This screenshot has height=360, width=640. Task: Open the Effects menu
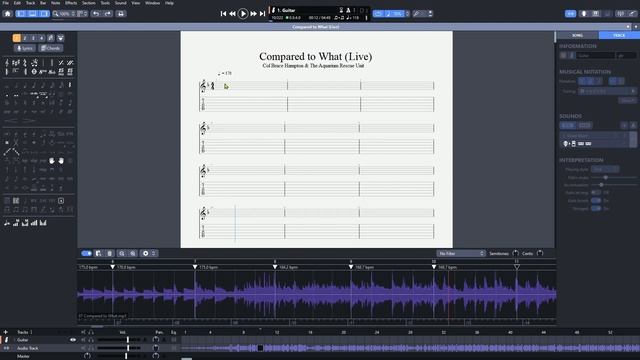click(x=71, y=3)
